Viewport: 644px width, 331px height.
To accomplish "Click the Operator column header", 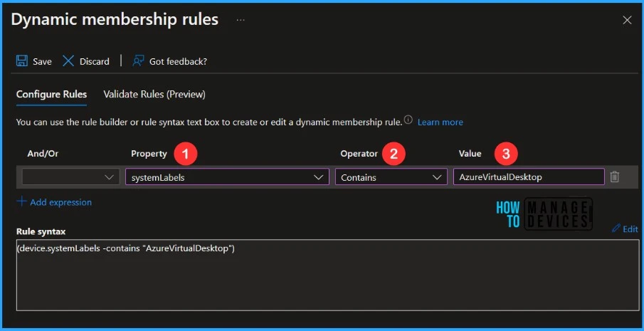I will (x=359, y=154).
